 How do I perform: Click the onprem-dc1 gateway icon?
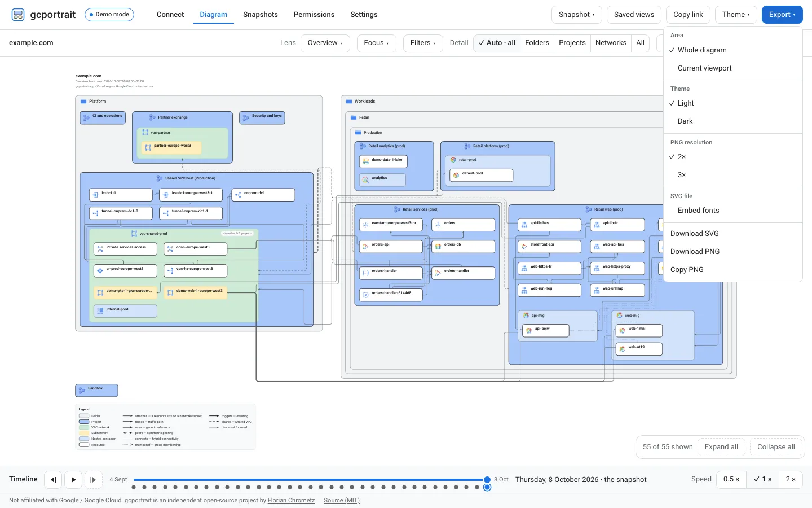[238, 195]
